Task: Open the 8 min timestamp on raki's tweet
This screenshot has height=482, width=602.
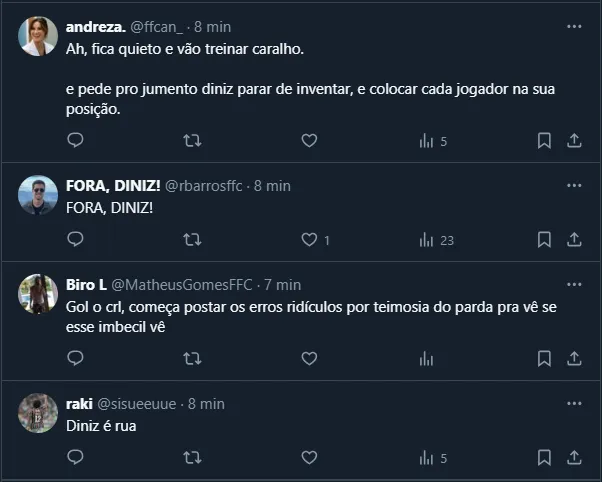Action: [x=204, y=403]
